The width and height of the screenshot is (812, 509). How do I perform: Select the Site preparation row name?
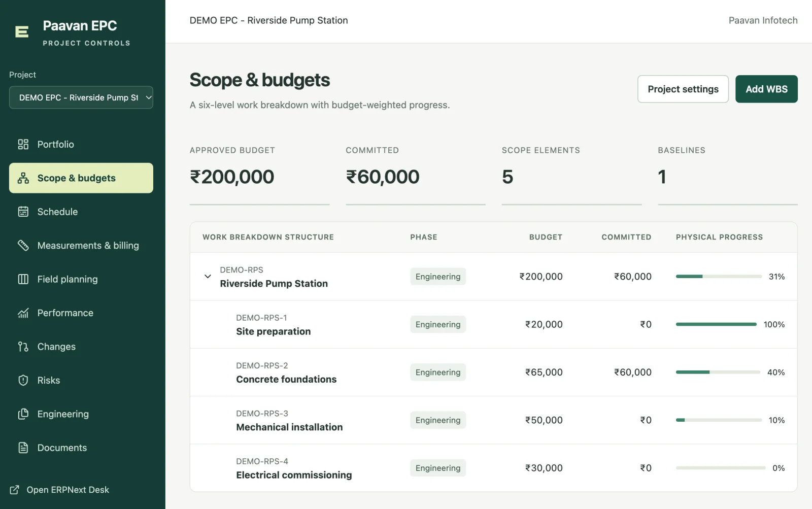(274, 331)
